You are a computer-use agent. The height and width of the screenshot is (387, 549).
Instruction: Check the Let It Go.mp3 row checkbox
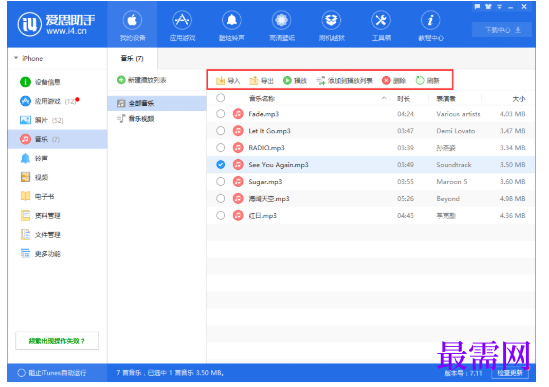[221, 131]
